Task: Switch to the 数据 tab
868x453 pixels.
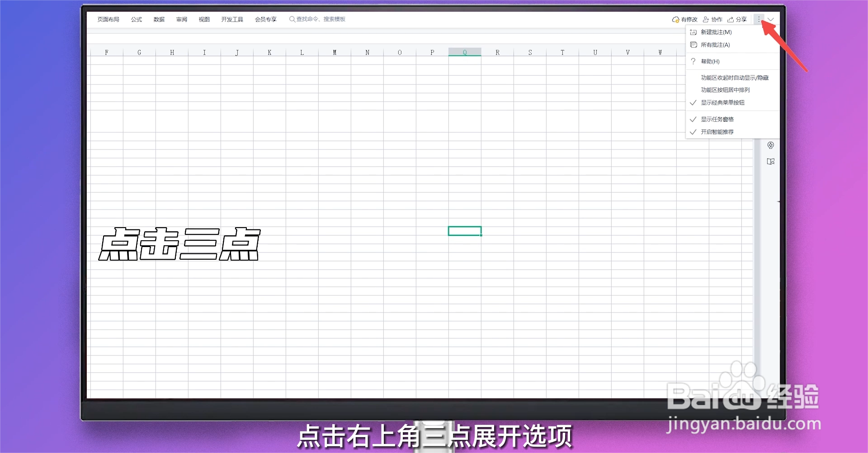Action: tap(159, 19)
